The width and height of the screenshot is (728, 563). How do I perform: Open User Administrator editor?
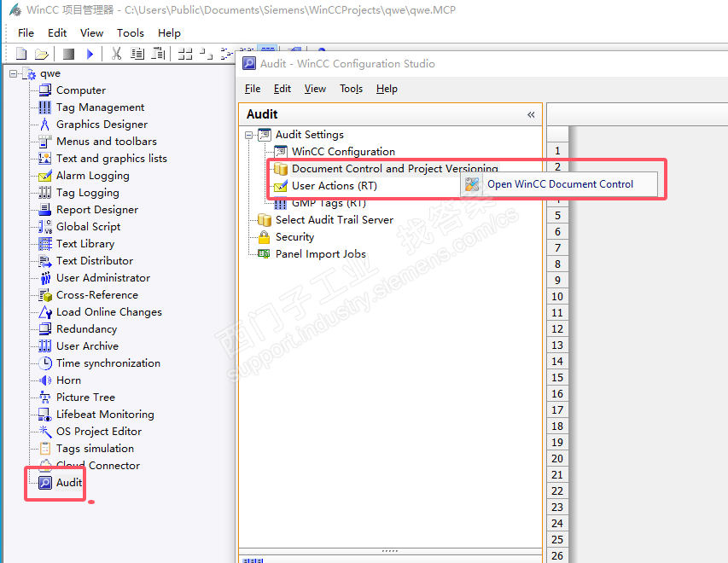tap(103, 277)
